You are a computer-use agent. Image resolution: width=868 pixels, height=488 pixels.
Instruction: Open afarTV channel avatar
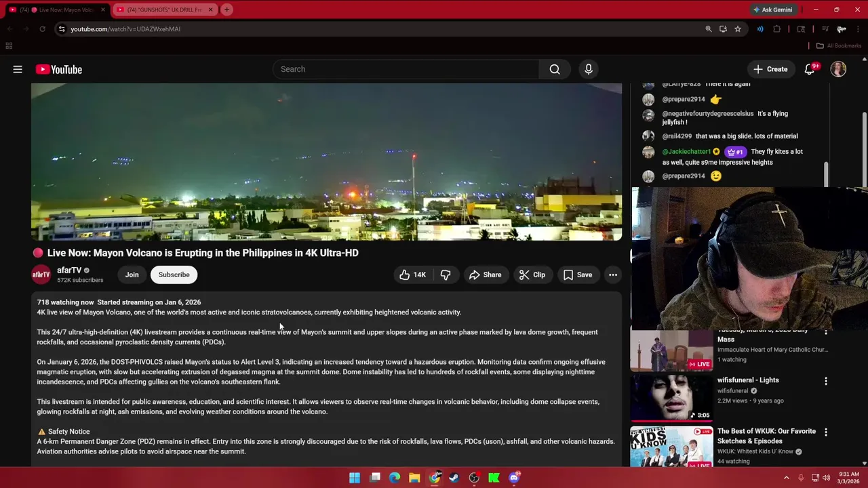pos(41,274)
